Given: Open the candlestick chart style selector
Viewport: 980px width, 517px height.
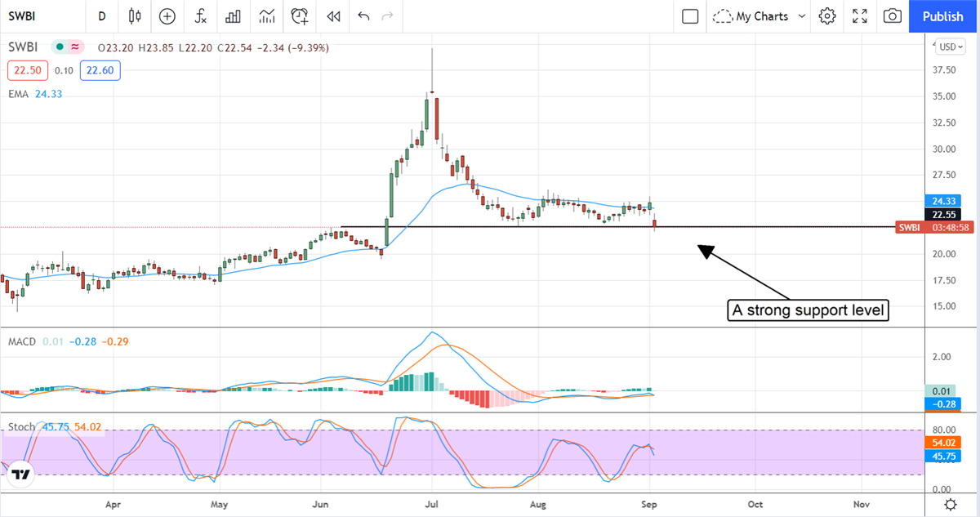Looking at the screenshot, I should [135, 16].
